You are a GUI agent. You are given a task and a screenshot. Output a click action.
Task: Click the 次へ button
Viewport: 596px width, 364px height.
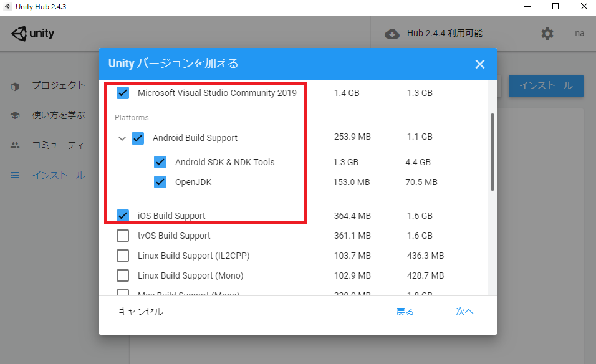[x=464, y=311]
